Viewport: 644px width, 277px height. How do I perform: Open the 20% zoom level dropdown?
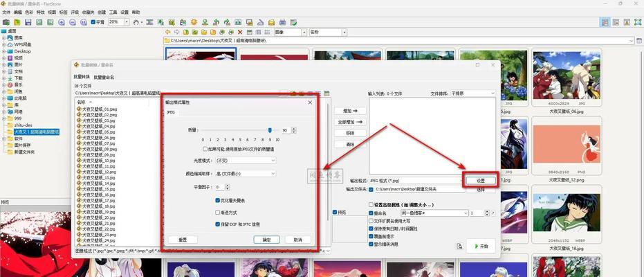pos(127,22)
